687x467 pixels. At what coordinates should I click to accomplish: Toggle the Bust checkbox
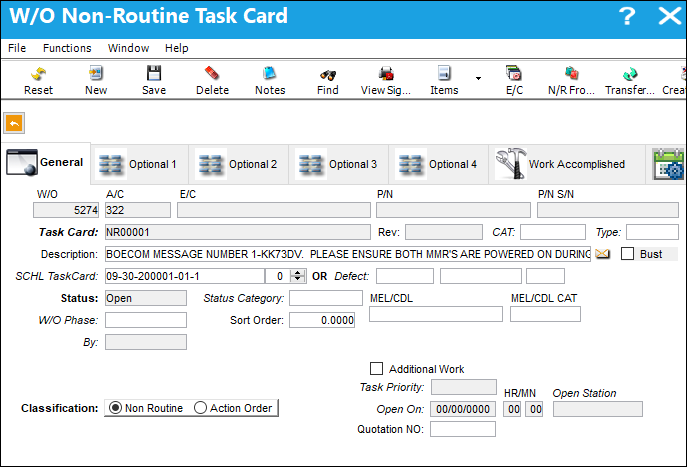click(x=627, y=254)
